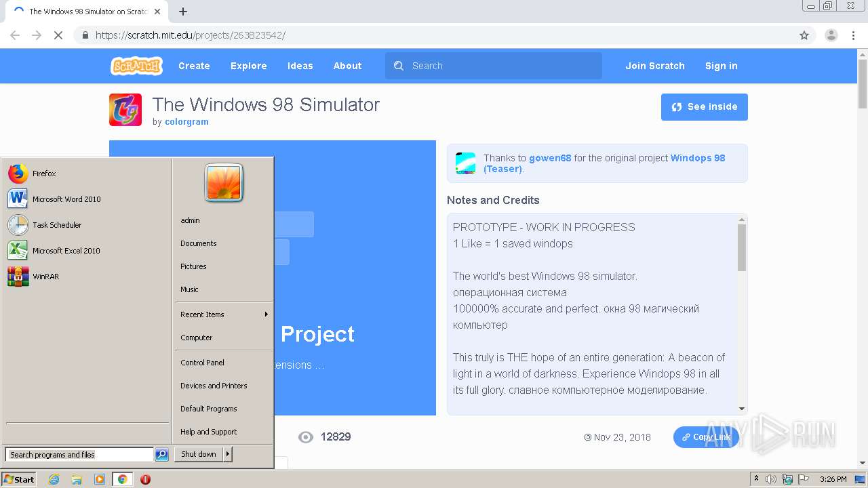The width and height of the screenshot is (868, 488).
Task: Click the Scratch search box
Action: [x=494, y=66]
